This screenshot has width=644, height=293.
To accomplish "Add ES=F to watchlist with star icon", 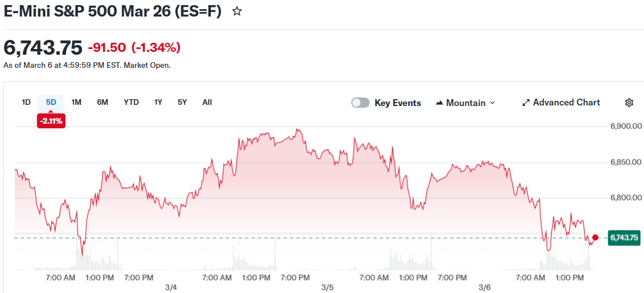I will (236, 11).
